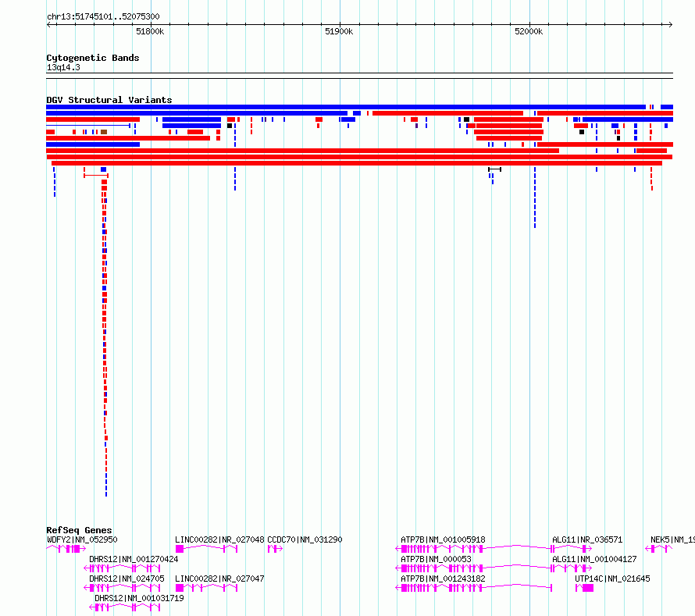695x616 pixels.
Task: Select the UTP14C|NM_021645 gene label
Action: coord(612,579)
